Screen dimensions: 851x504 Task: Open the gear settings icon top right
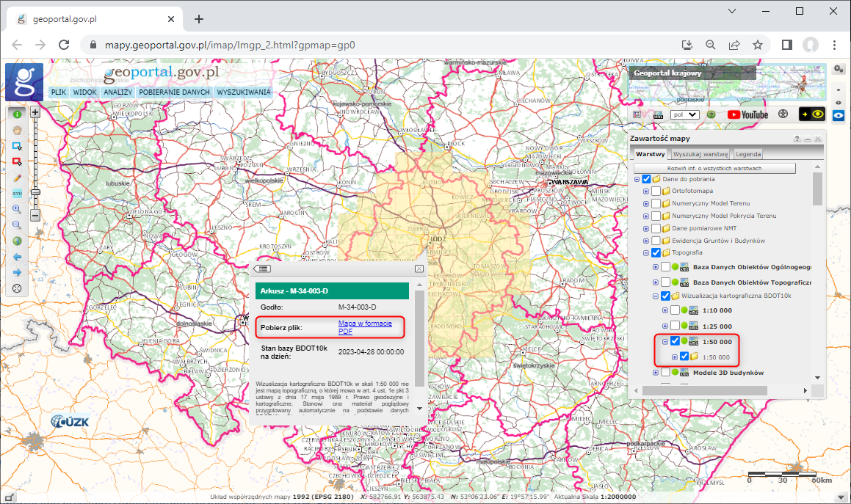(x=839, y=68)
